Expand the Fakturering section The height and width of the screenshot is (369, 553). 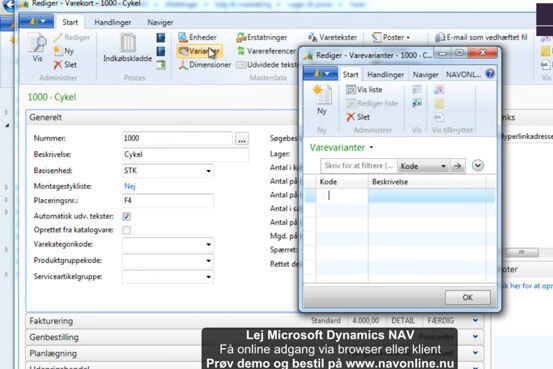[x=475, y=320]
